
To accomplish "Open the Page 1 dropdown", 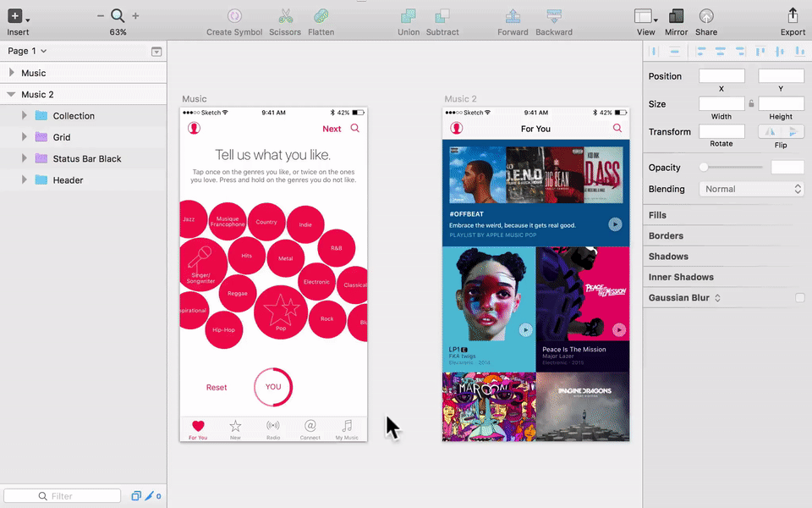I will (27, 51).
